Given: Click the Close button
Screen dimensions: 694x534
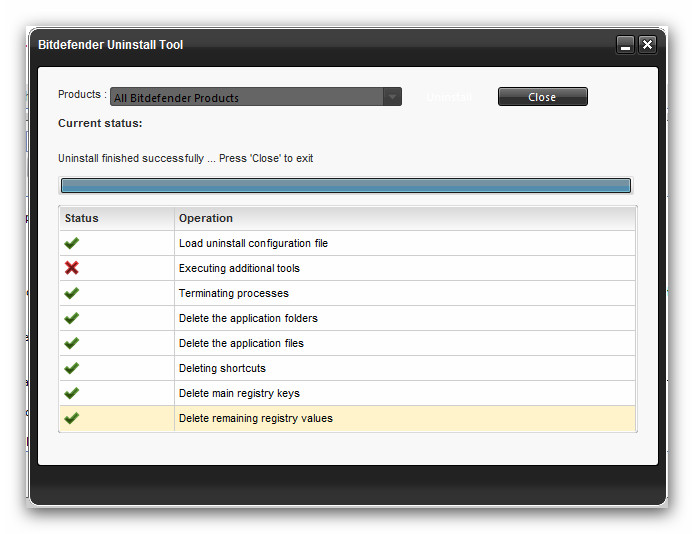Looking at the screenshot, I should 543,96.
